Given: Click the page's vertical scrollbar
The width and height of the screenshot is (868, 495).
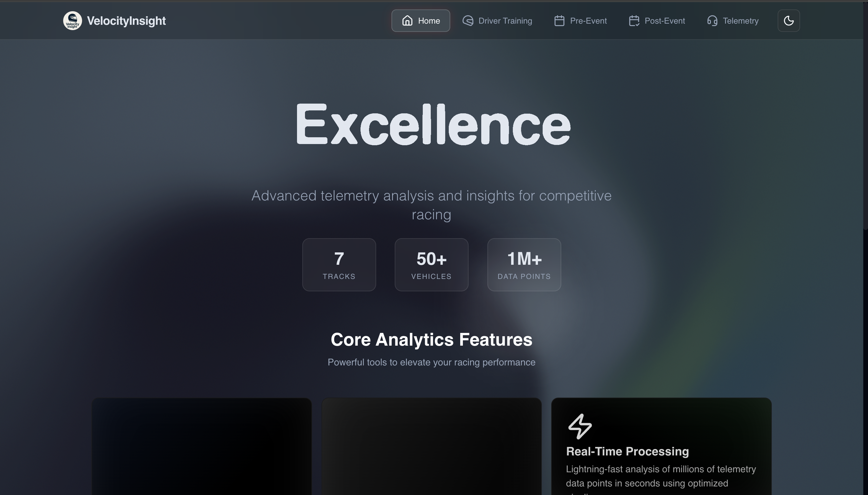Looking at the screenshot, I should coord(865,116).
